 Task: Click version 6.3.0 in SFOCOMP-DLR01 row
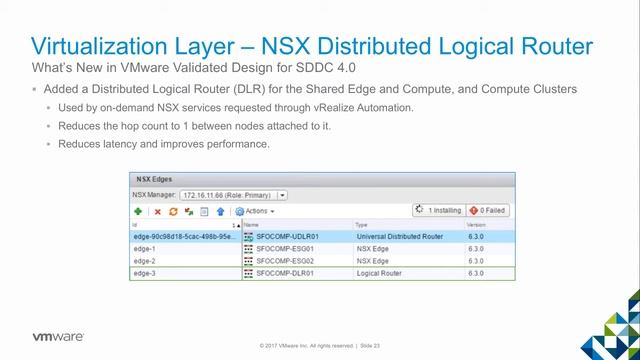coord(476,273)
